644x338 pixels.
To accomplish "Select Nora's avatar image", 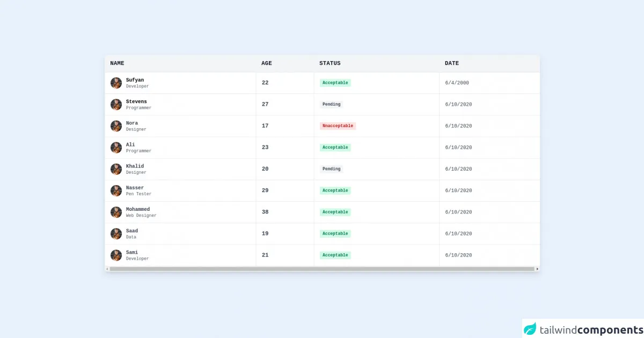I will pos(116,126).
